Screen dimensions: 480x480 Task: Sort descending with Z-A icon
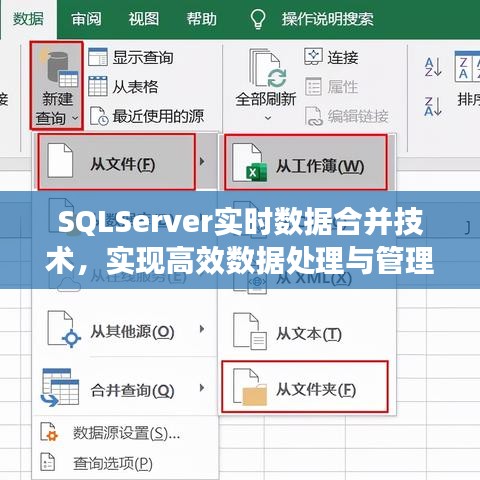point(433,107)
